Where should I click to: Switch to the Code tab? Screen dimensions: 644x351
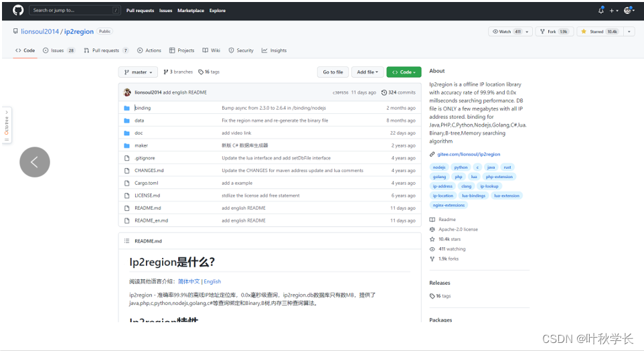[x=25, y=50]
